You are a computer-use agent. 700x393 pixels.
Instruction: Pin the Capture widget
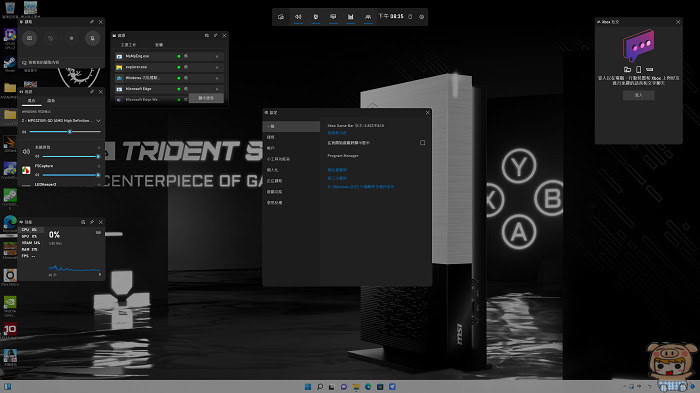coord(92,22)
